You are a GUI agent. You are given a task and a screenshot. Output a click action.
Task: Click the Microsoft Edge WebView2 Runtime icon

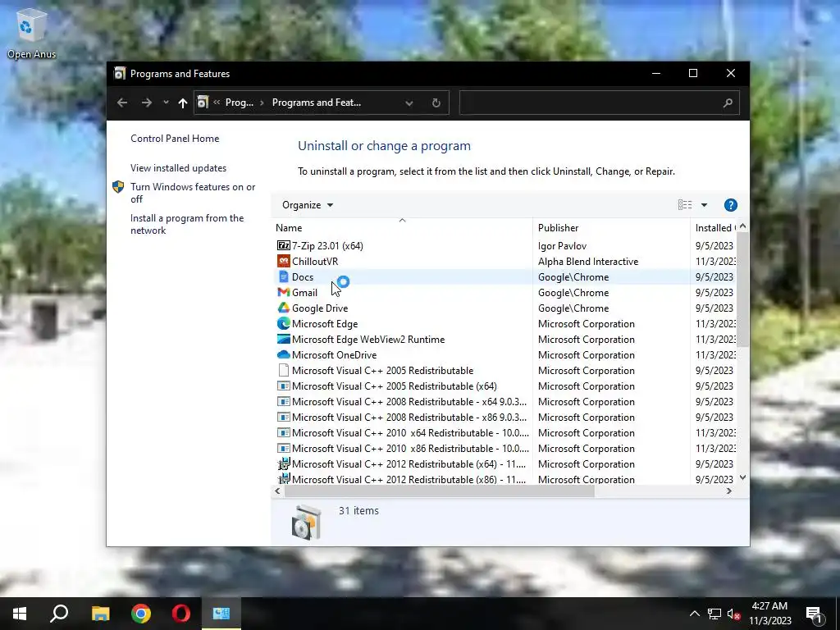point(283,339)
